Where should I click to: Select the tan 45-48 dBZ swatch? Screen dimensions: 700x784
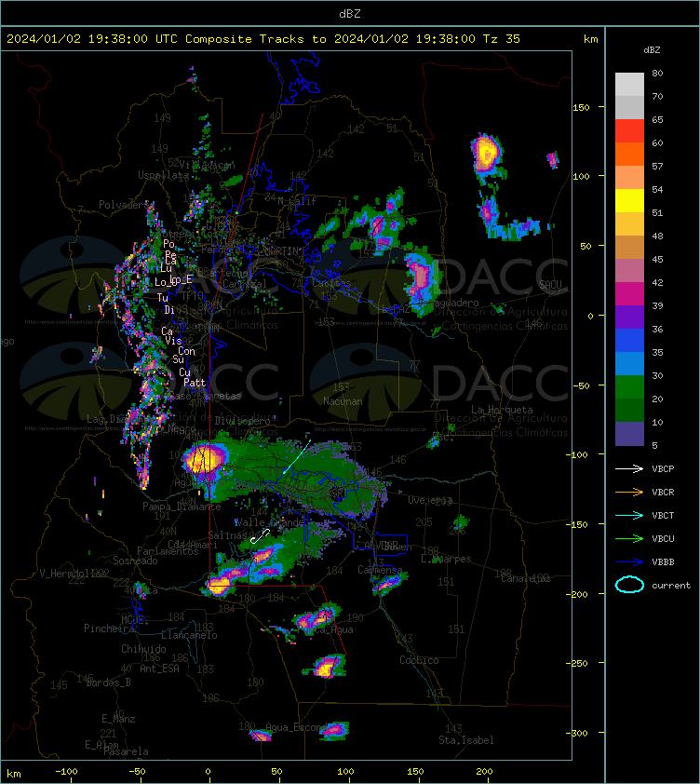click(x=629, y=247)
